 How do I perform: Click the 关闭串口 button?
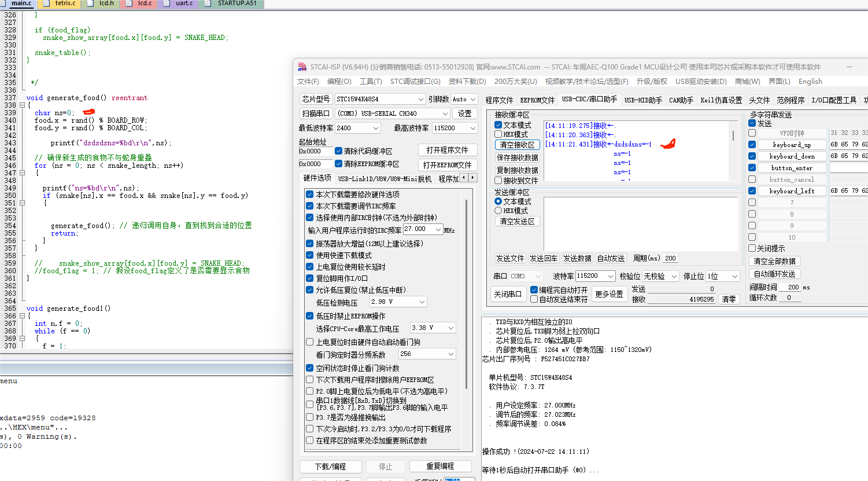(x=508, y=294)
